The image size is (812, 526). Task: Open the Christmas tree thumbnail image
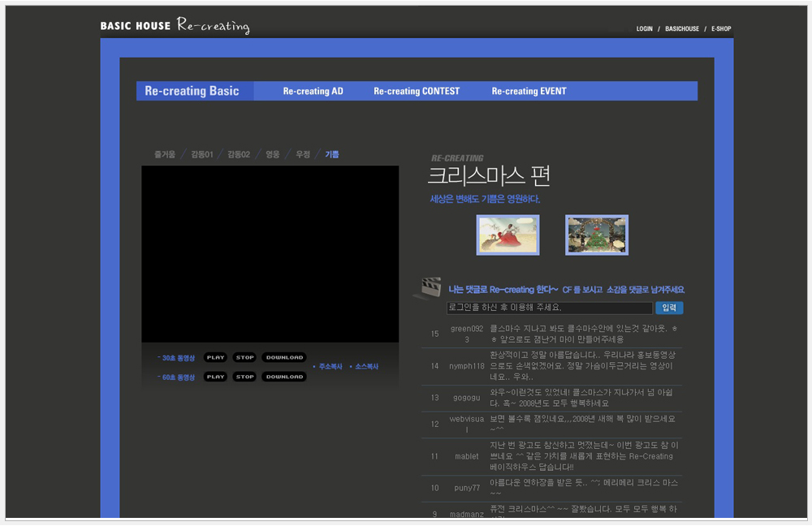coord(597,235)
